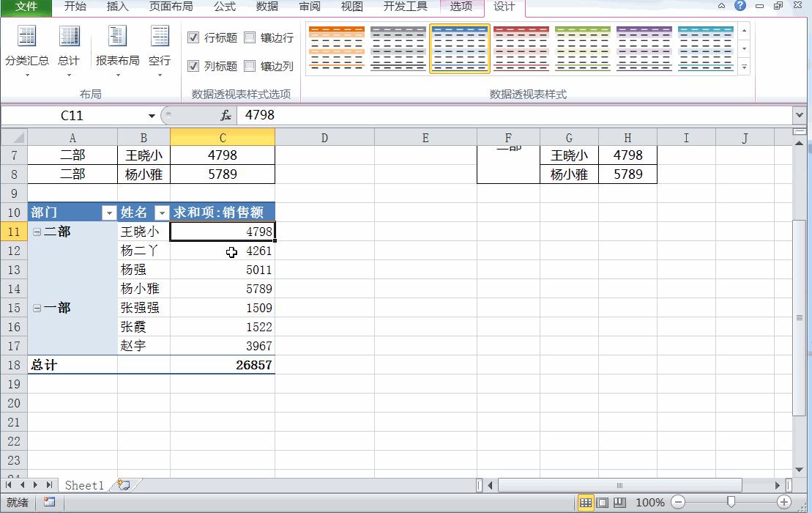Click the Insert Function fx icon
This screenshot has width=812, height=513.
(224, 115)
